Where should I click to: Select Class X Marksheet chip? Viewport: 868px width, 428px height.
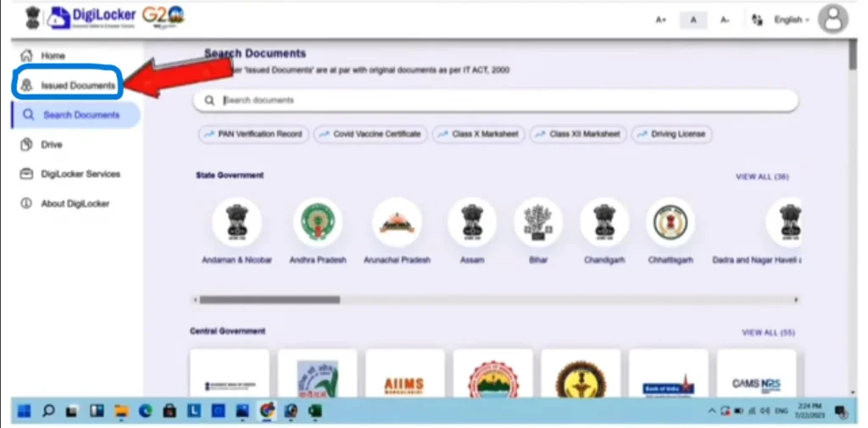pos(478,134)
